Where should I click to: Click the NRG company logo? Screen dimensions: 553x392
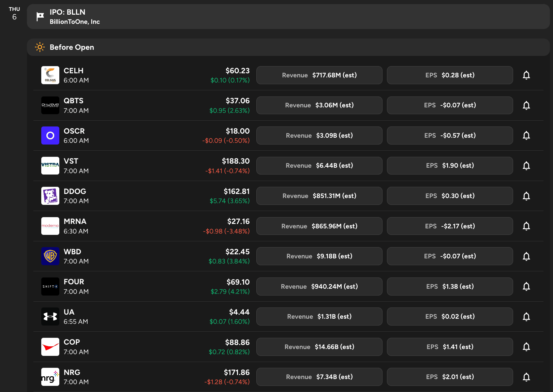pyautogui.click(x=50, y=377)
